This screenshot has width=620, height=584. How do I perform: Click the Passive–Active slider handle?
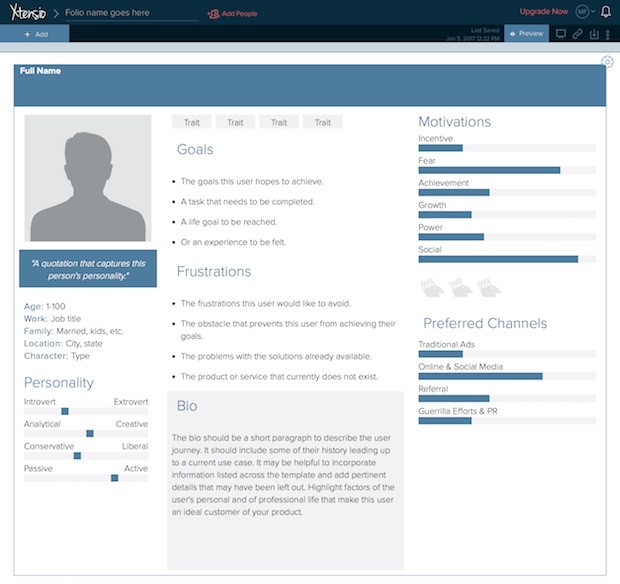tap(114, 478)
